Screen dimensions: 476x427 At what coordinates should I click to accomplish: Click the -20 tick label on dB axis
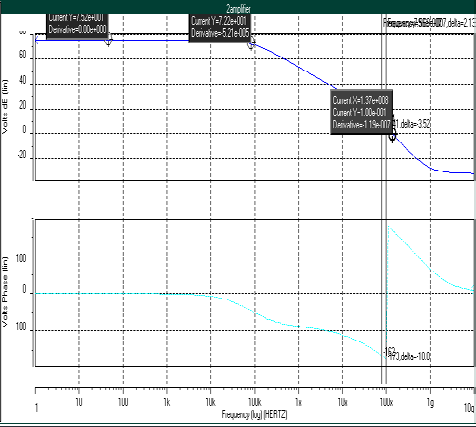21,155
